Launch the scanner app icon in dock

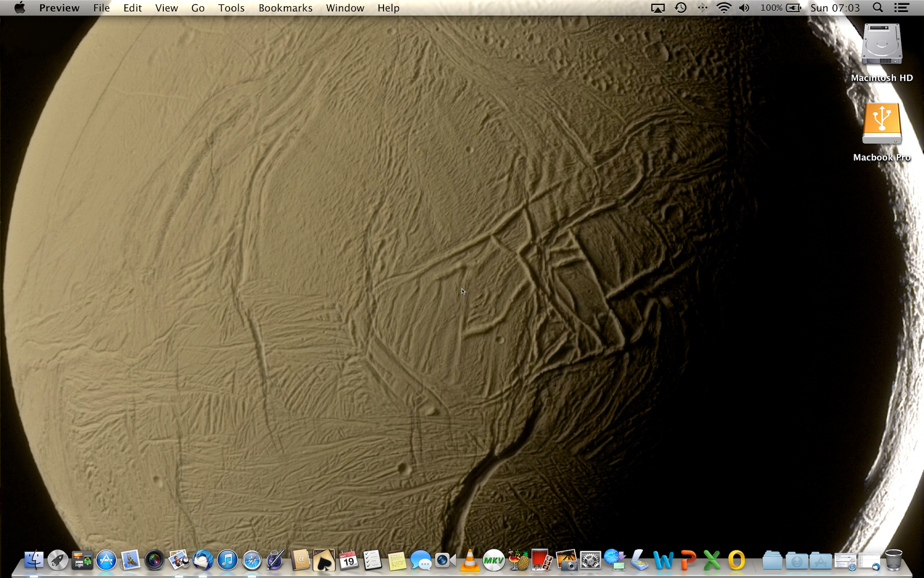coord(639,560)
